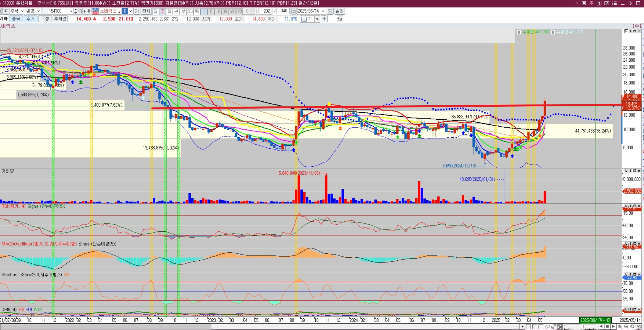Click the erase-all drawings eraser icon

click(x=554, y=327)
